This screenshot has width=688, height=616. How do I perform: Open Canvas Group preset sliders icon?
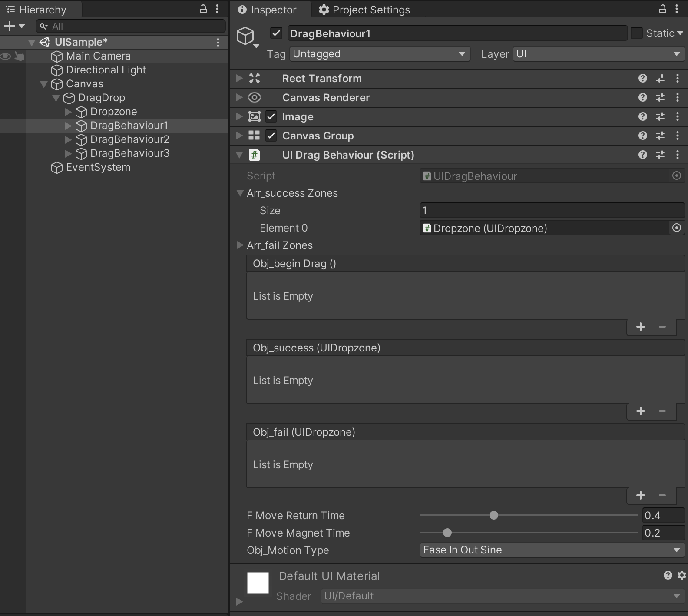pos(660,136)
